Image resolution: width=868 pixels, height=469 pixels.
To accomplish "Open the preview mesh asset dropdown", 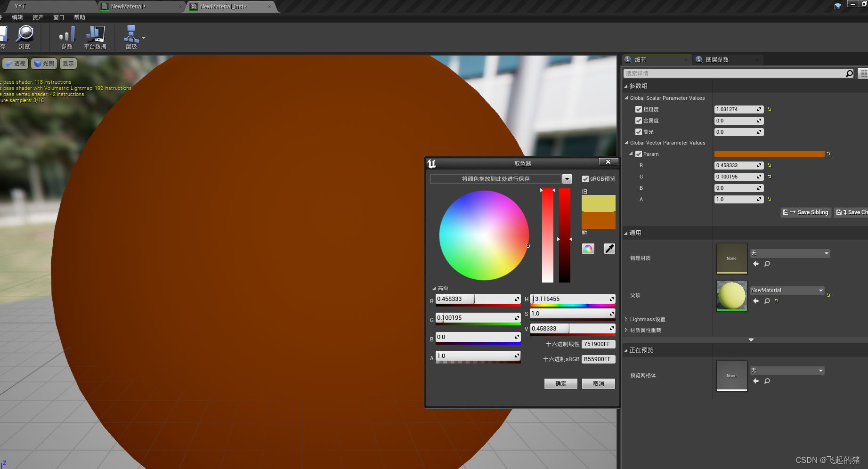I will 787,371.
